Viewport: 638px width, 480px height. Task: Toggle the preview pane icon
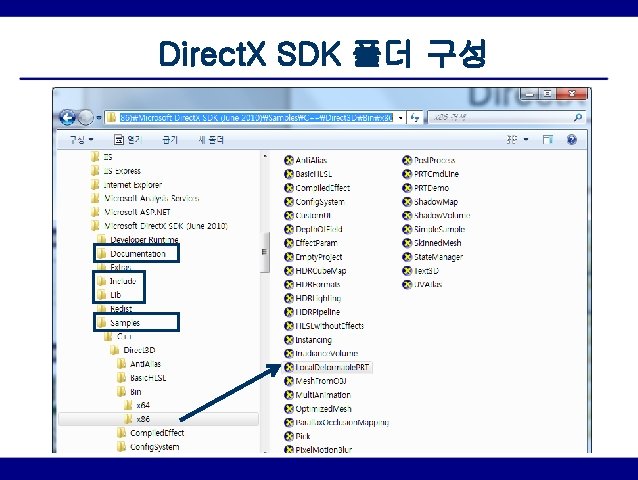548,140
